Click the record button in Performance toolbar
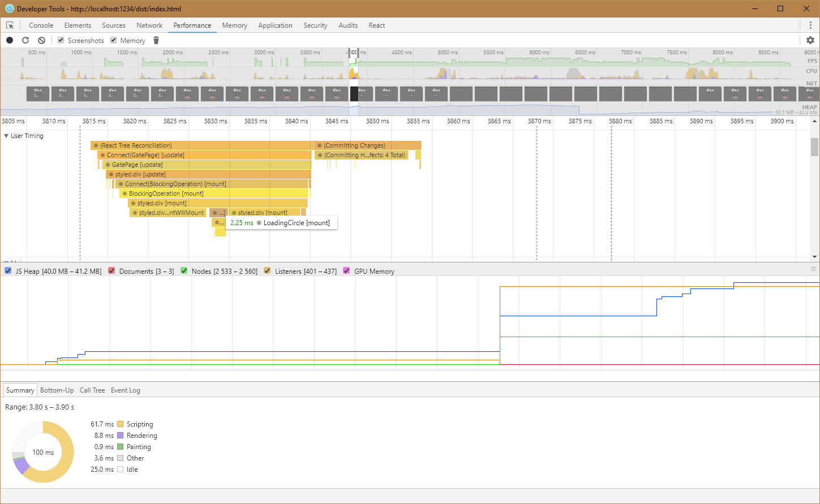 coord(10,40)
